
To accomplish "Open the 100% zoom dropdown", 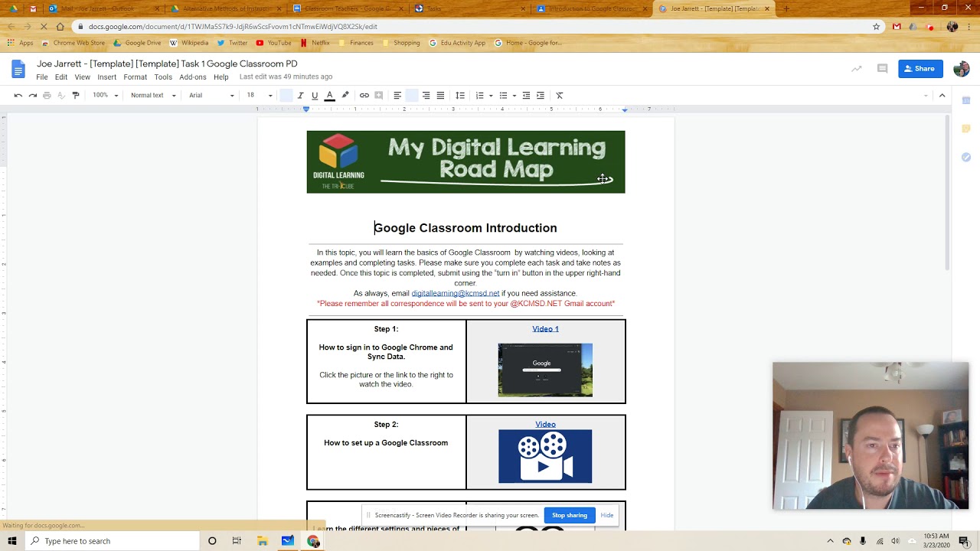I will click(106, 95).
